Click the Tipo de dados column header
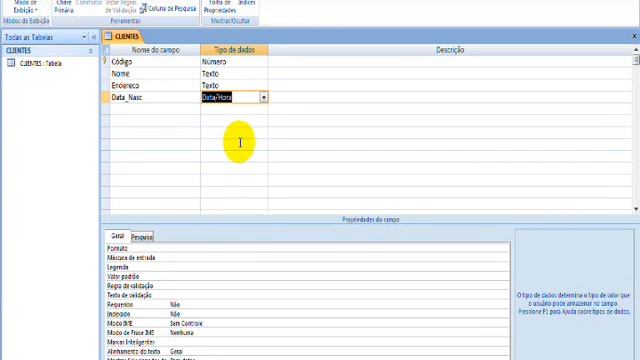 click(234, 50)
